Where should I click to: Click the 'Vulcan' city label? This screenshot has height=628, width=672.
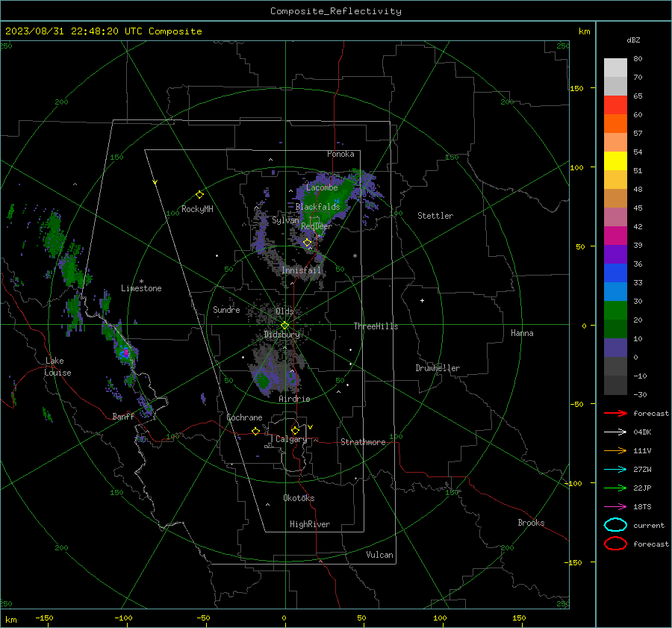[x=379, y=555]
